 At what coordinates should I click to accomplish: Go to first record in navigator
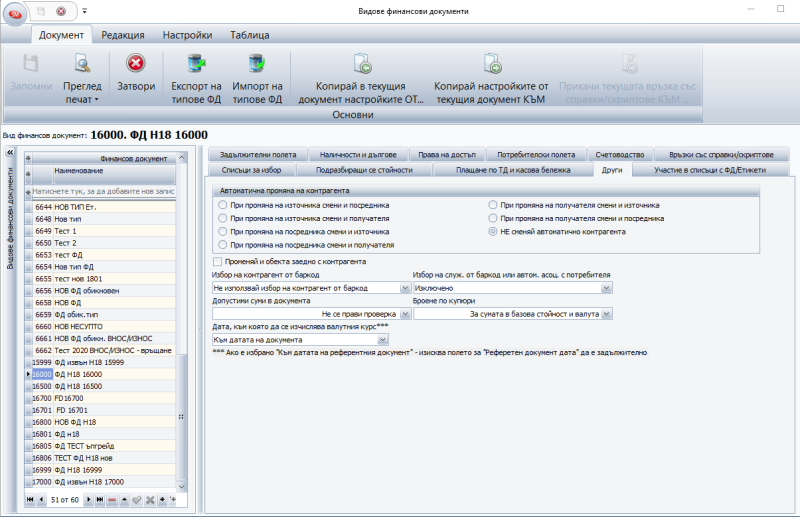tap(30, 500)
